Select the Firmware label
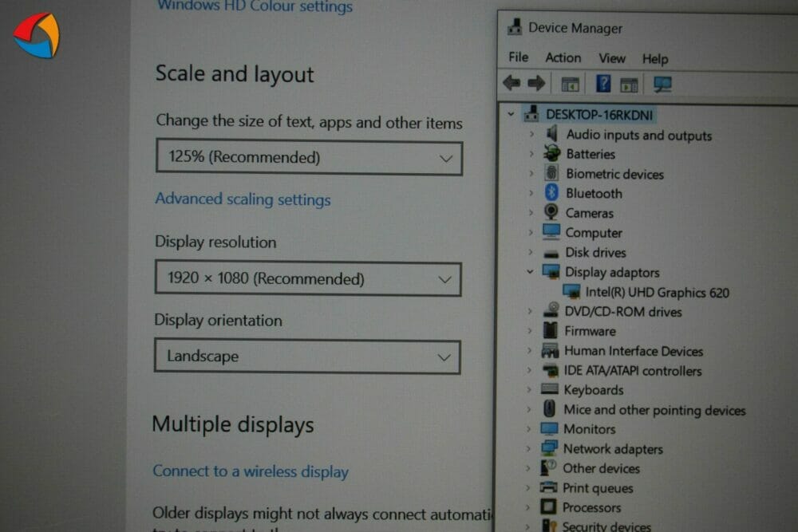The image size is (798, 532). click(590, 331)
